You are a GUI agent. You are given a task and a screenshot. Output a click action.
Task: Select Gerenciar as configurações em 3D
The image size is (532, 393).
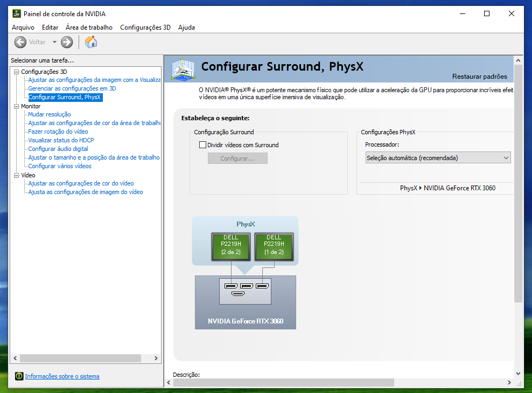(72, 88)
